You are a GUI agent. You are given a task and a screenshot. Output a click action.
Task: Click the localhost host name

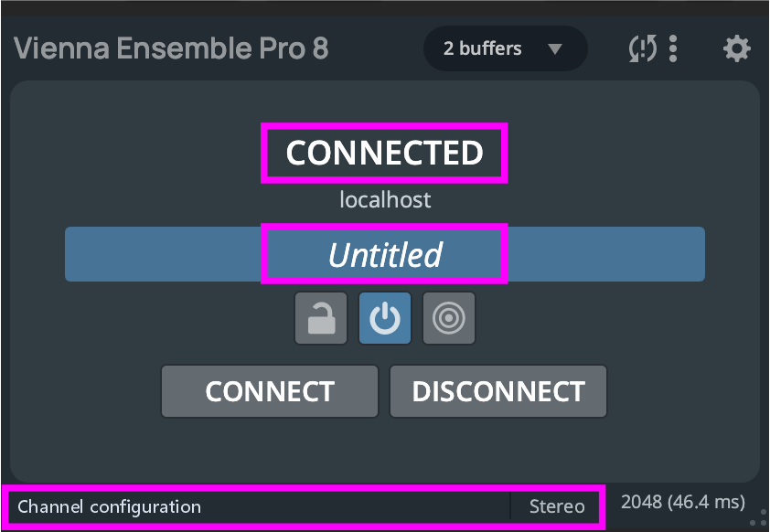[x=385, y=199]
